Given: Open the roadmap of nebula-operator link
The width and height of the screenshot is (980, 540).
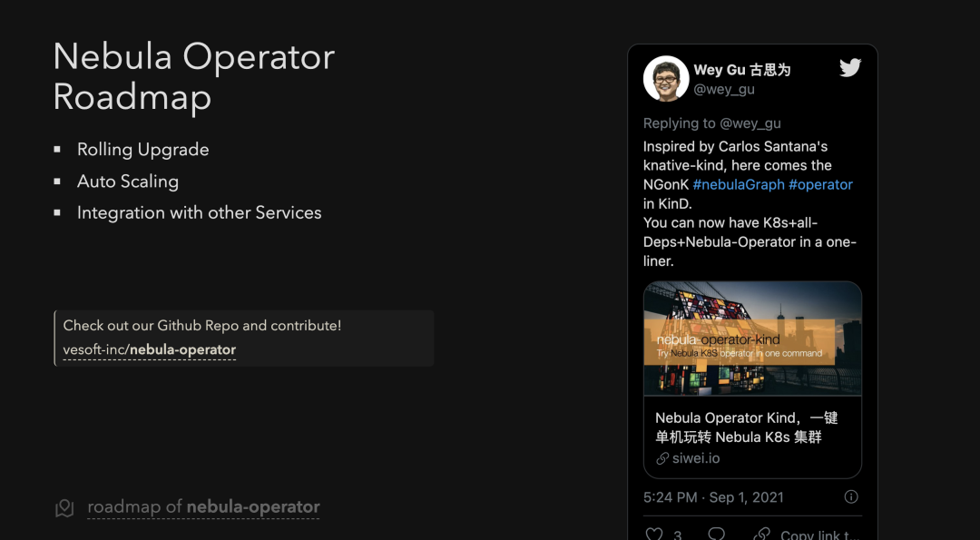Looking at the screenshot, I should [x=203, y=507].
